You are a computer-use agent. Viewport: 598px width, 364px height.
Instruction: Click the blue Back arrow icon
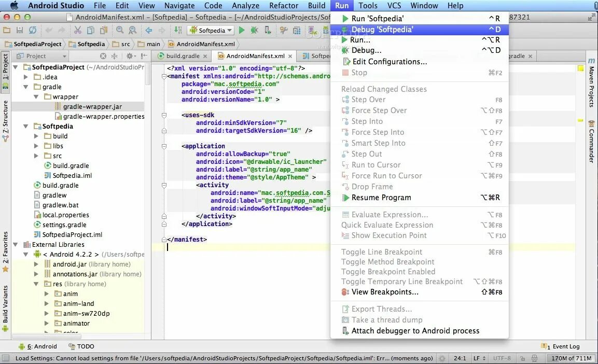(x=149, y=30)
